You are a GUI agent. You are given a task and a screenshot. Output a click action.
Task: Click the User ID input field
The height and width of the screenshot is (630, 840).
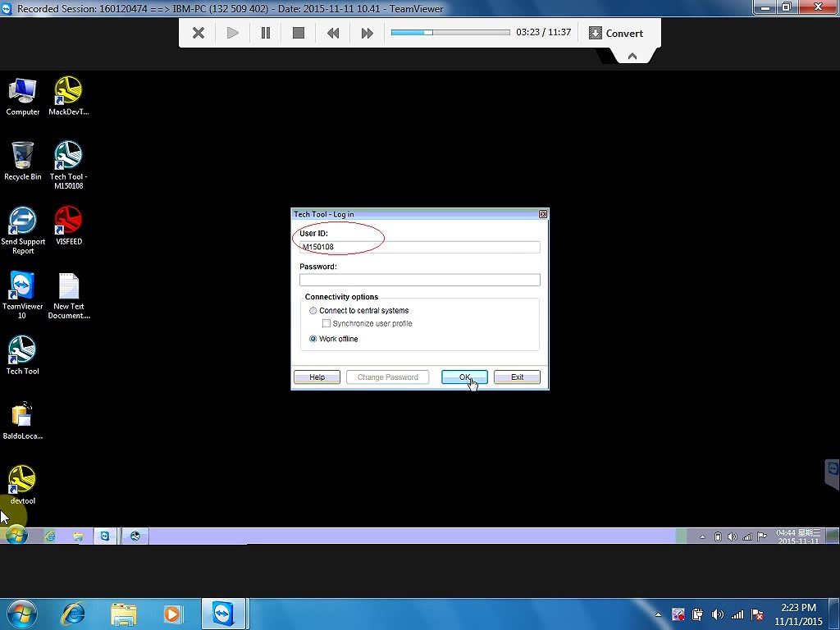(419, 247)
